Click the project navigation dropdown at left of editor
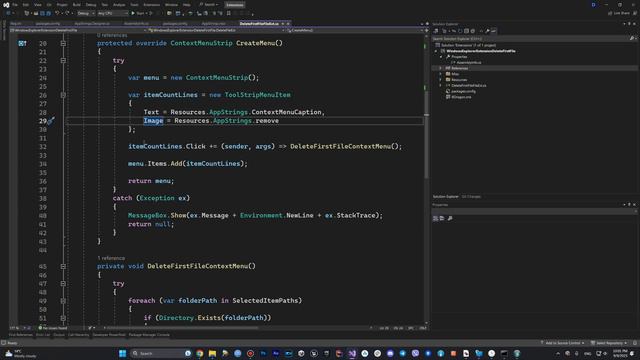Image resolution: width=640 pixels, height=360 pixels. pos(78,30)
